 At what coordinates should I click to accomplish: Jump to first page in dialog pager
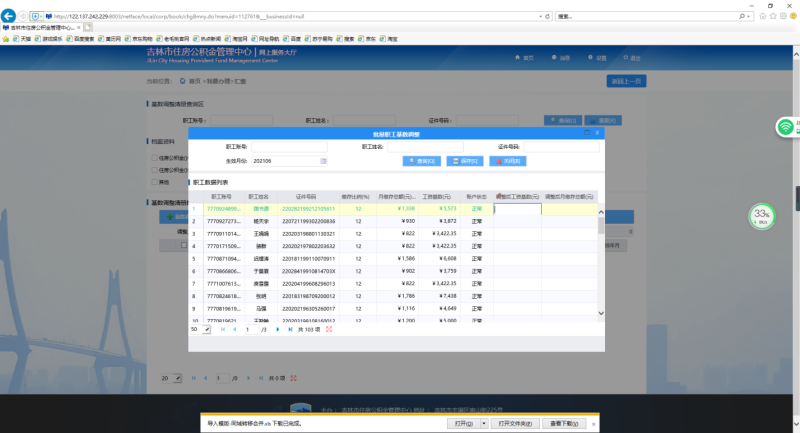tap(222, 329)
